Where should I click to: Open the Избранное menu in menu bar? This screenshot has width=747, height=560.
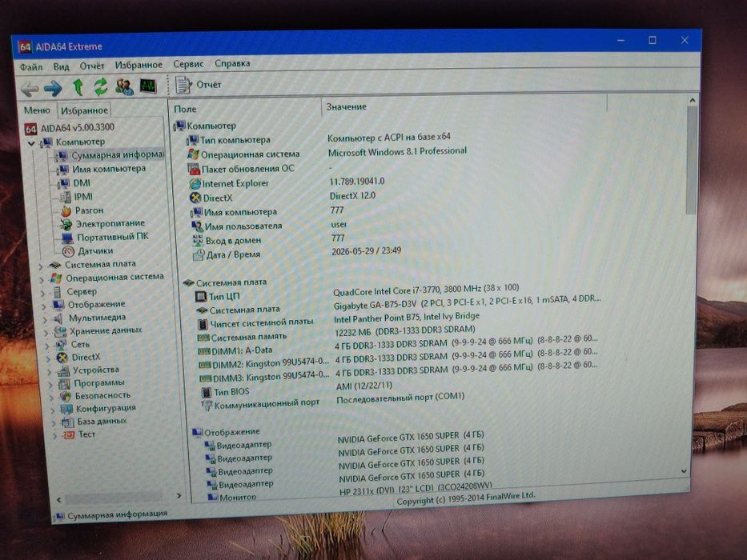tap(139, 65)
